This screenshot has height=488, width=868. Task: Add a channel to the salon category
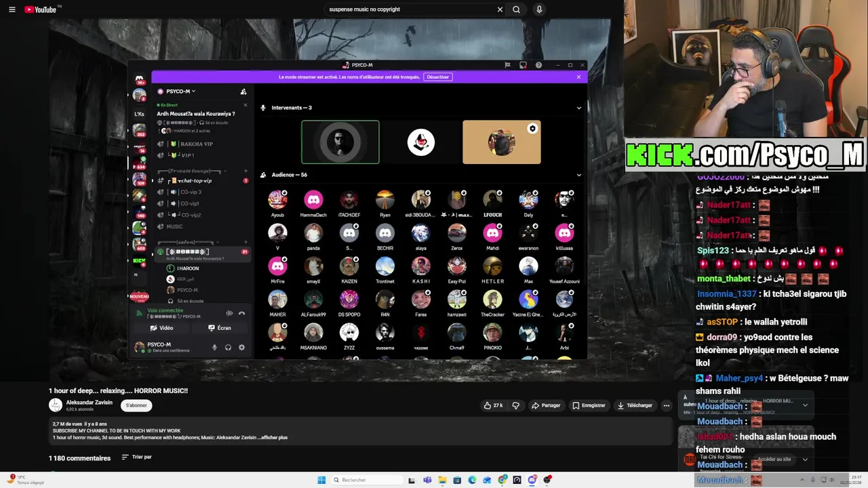pyautogui.click(x=245, y=242)
